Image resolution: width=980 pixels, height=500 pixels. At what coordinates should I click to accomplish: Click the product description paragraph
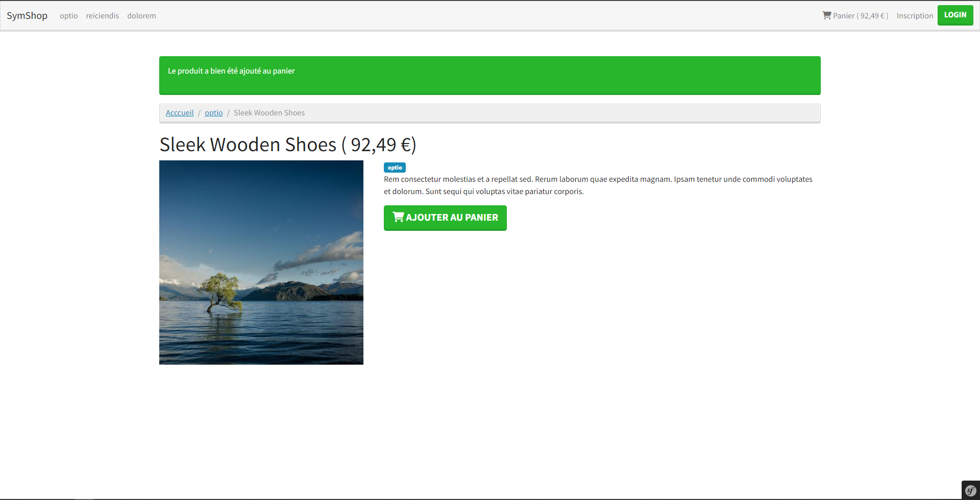tap(598, 185)
